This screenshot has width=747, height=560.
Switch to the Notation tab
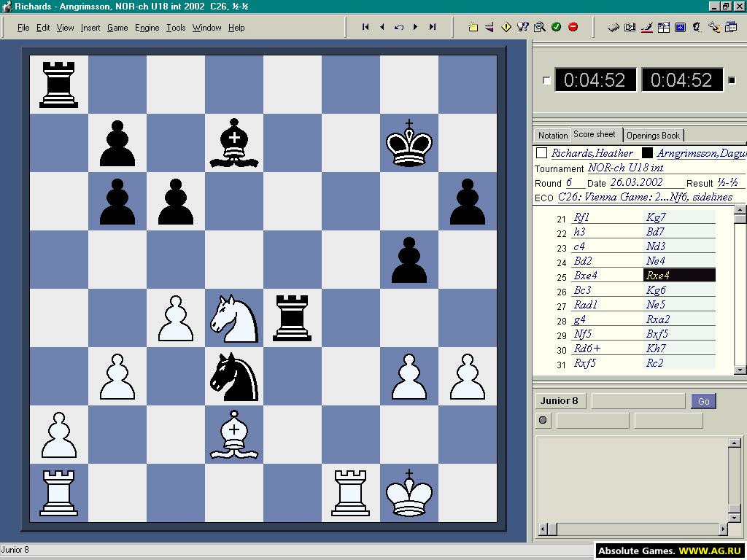click(553, 135)
